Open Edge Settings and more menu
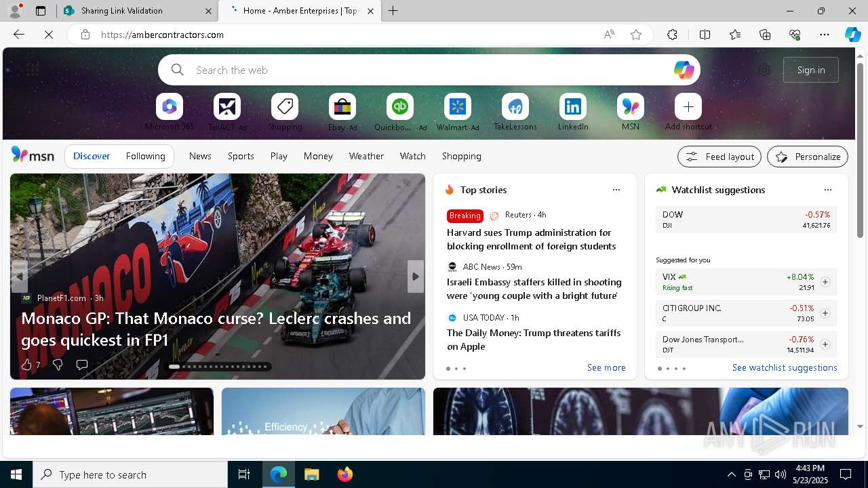Image resolution: width=868 pixels, height=488 pixels. pyautogui.click(x=825, y=35)
